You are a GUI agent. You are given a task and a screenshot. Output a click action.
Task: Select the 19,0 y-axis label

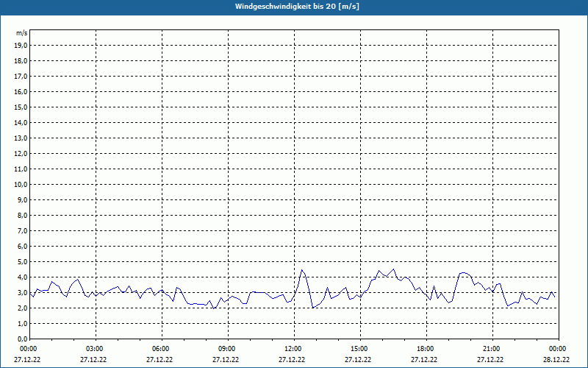click(x=21, y=45)
